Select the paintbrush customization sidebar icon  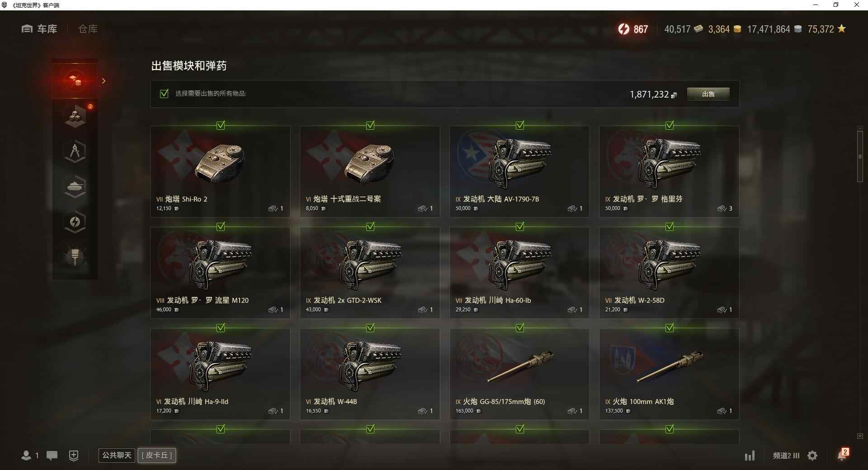pyautogui.click(x=75, y=257)
